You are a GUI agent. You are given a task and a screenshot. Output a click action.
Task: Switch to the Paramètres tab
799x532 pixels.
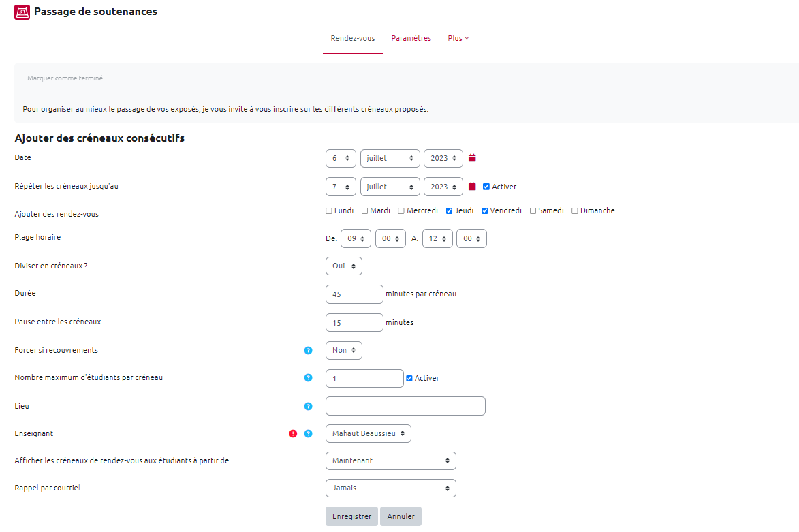pos(411,39)
